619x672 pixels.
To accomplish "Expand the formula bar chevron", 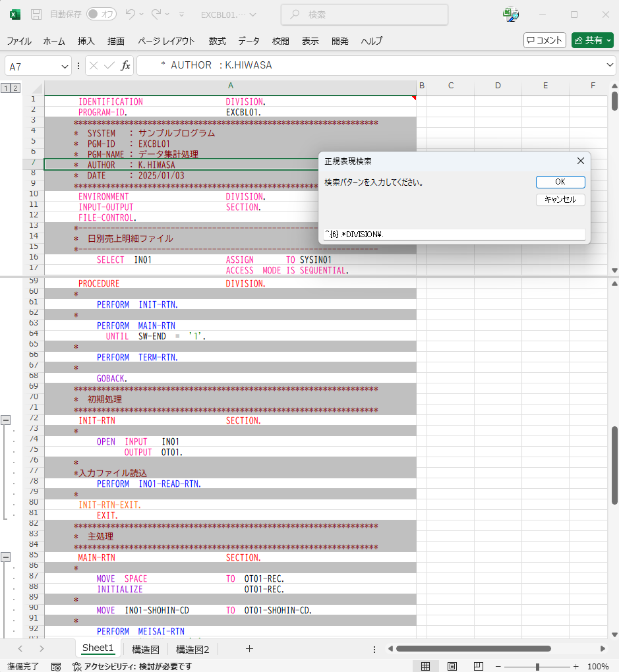I will pyautogui.click(x=609, y=65).
